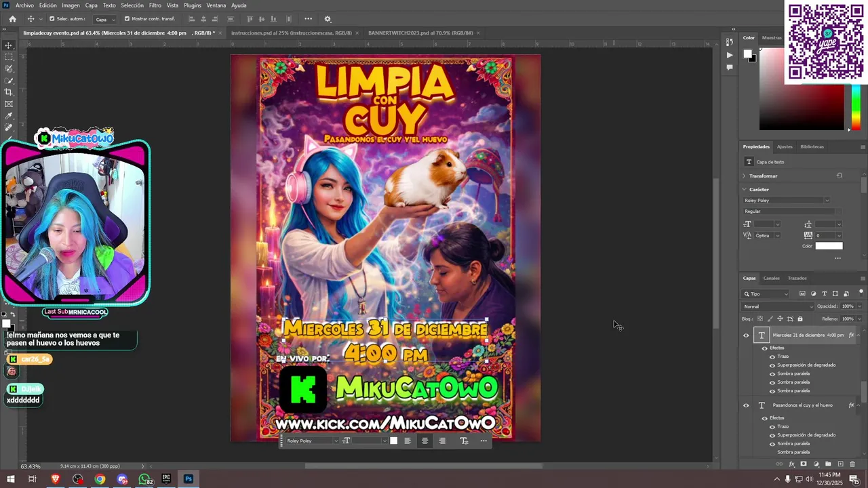Open the History panel icon

(x=730, y=43)
